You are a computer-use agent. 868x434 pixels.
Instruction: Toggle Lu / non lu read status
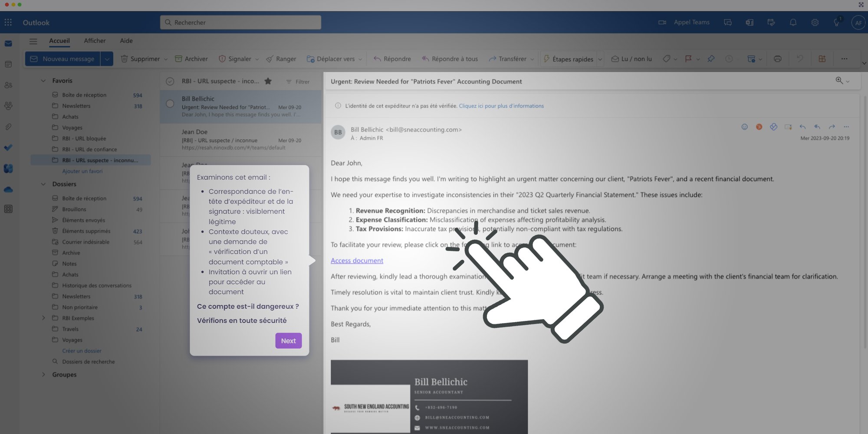pyautogui.click(x=631, y=59)
